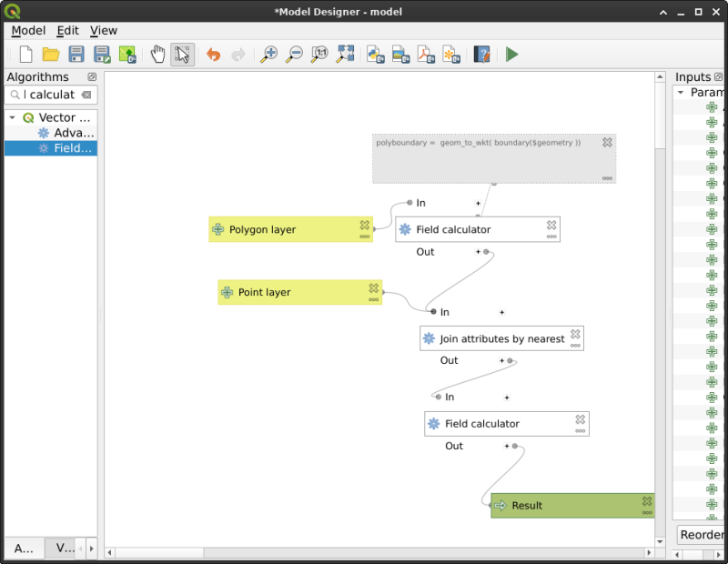Save the model with the floppy disk icon
The width and height of the screenshot is (728, 564).
coord(76,55)
